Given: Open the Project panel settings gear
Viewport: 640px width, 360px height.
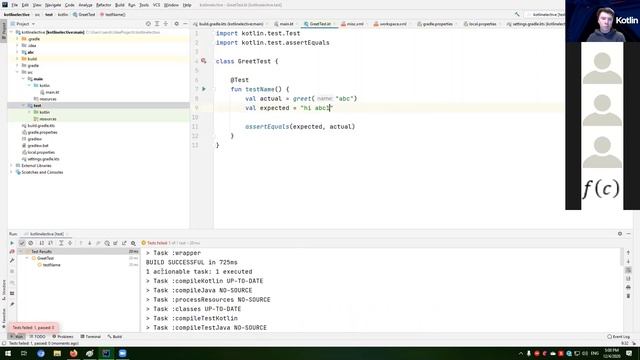Looking at the screenshot, I should [x=176, y=24].
